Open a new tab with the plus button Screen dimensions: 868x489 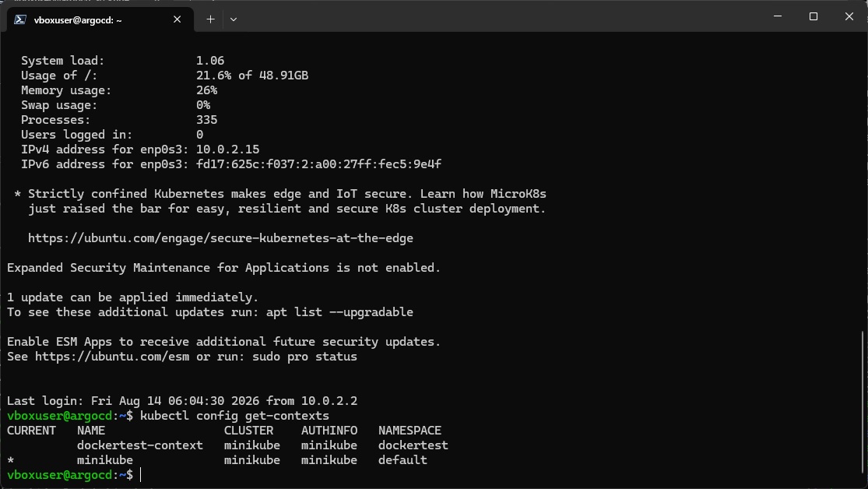click(210, 19)
